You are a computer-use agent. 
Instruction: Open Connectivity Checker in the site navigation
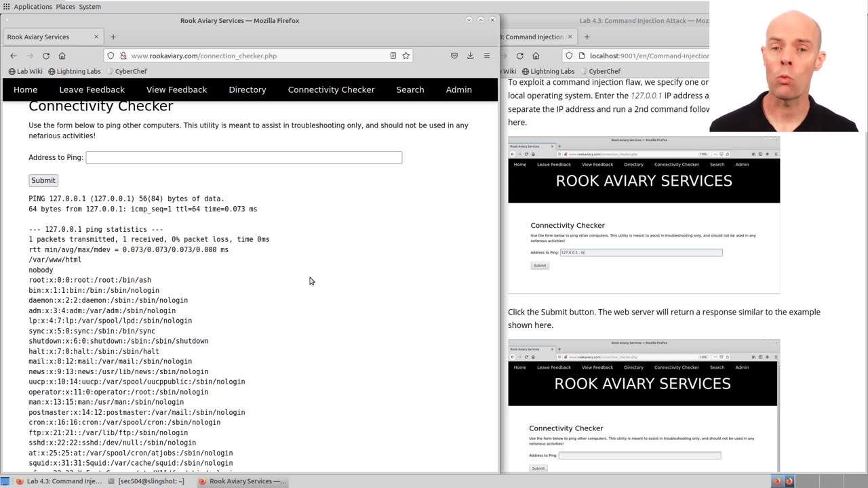click(x=332, y=89)
